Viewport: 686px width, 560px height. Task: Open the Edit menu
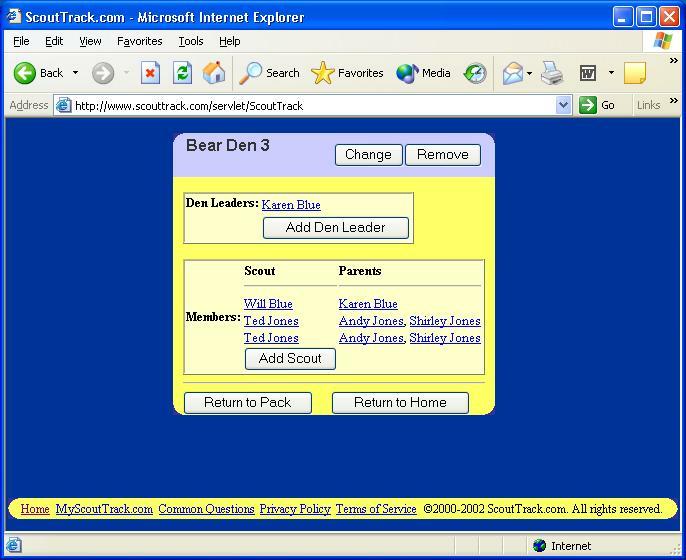54,41
